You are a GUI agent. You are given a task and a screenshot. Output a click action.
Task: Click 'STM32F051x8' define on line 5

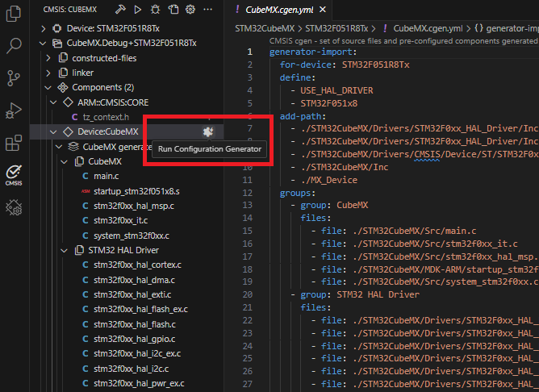[x=329, y=103]
